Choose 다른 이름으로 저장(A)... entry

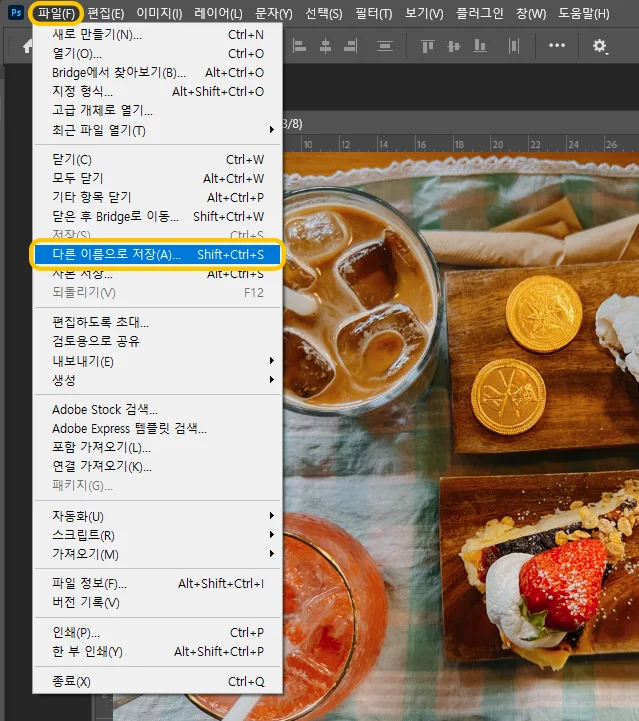point(158,254)
